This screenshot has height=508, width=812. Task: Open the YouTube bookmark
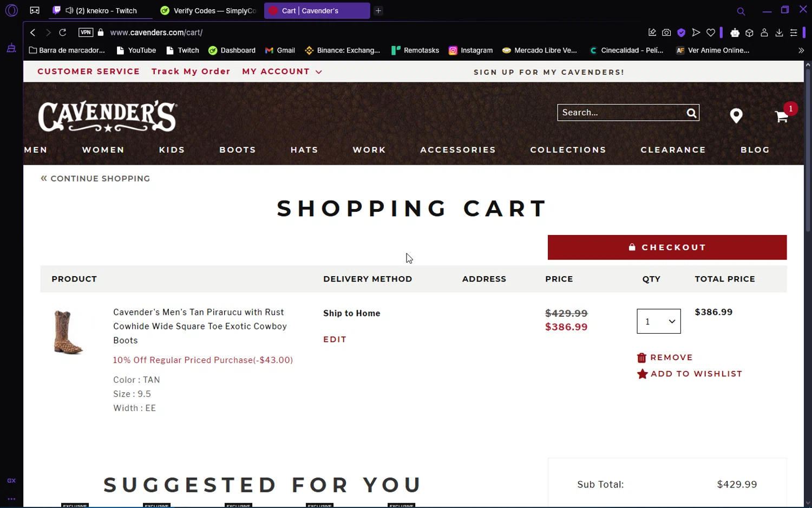point(136,50)
